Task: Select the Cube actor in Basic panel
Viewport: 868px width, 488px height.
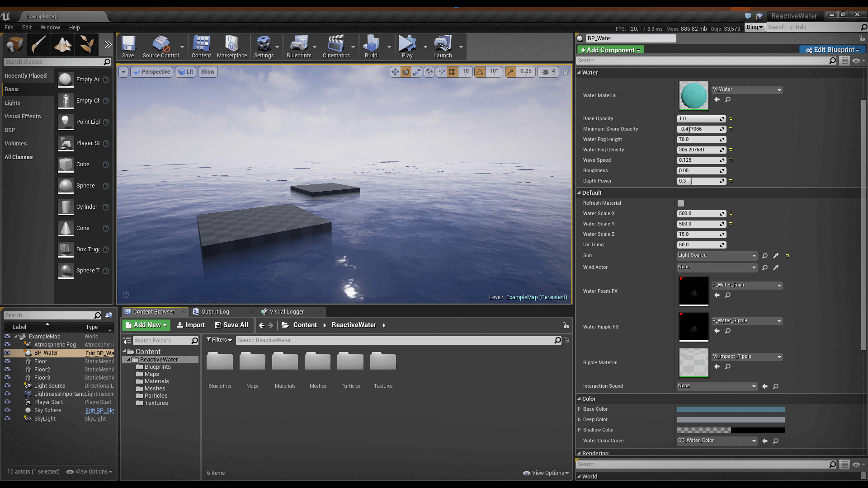Action: tap(83, 164)
